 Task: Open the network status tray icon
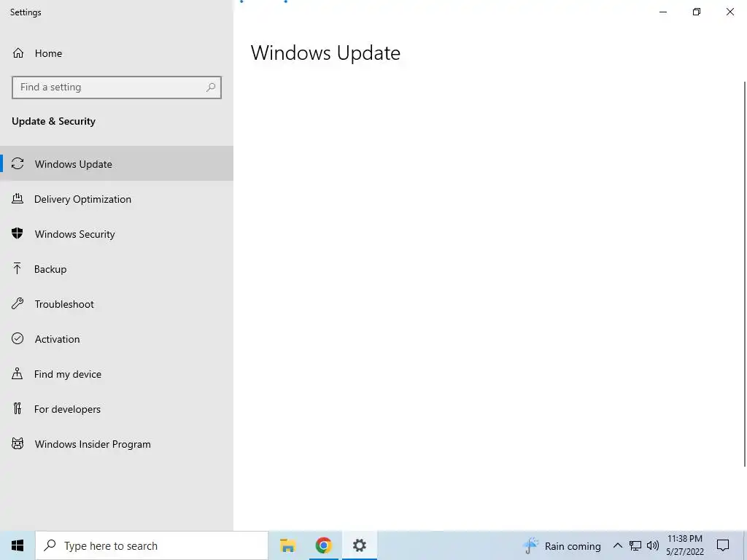click(635, 545)
